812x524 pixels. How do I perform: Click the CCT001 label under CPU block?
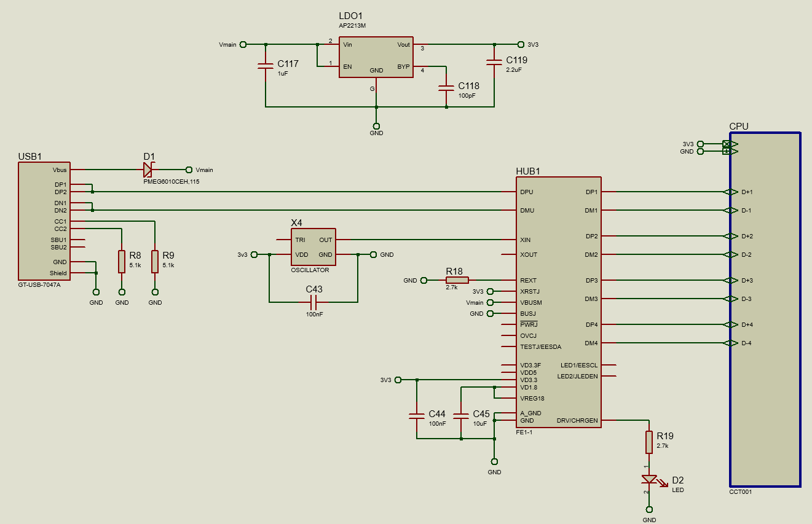click(741, 491)
